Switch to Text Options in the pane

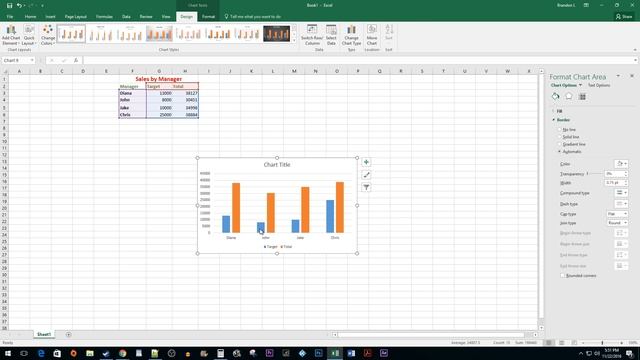[x=599, y=85]
